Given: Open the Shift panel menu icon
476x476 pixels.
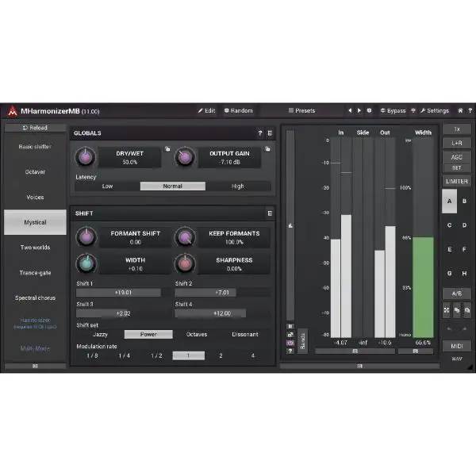Looking at the screenshot, I should click(270, 213).
